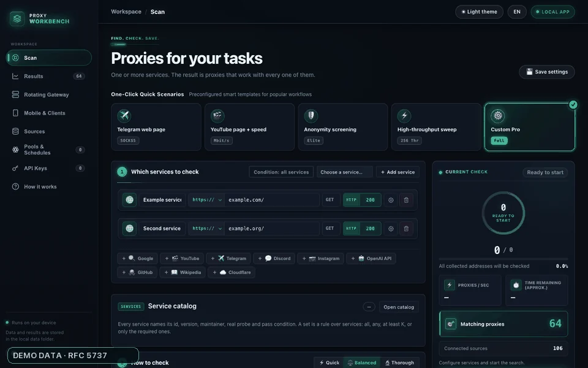Click the checkmark on Custom Pro card
588x368 pixels.
573,104
